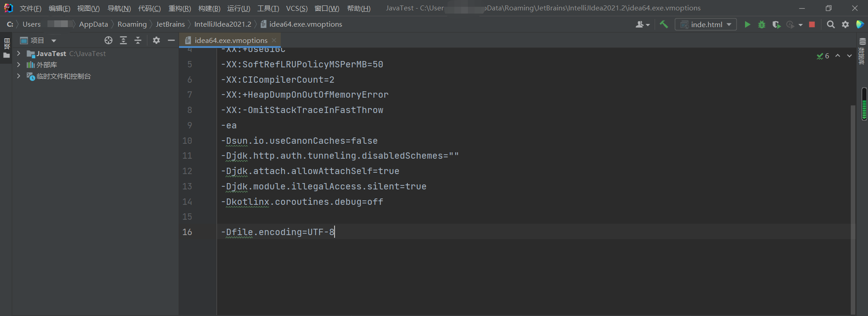The image size is (868, 316).
Task: Expand the 外部库 node
Action: click(x=19, y=65)
